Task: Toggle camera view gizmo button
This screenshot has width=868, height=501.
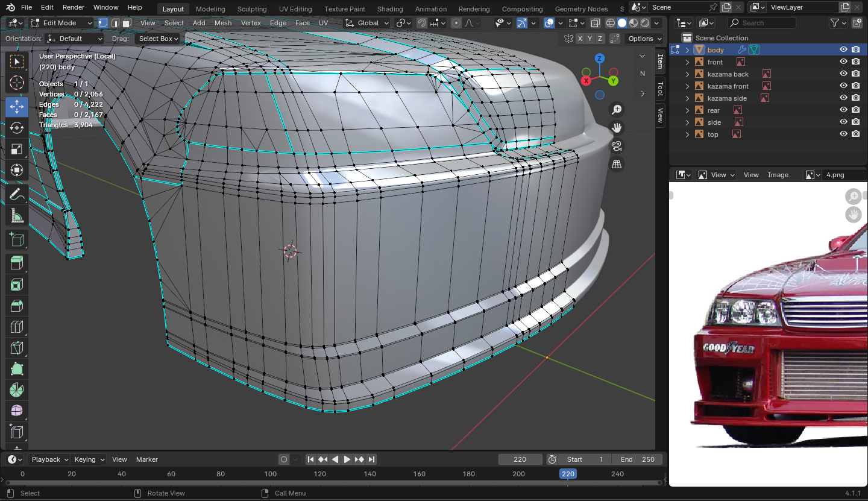Action: click(616, 146)
